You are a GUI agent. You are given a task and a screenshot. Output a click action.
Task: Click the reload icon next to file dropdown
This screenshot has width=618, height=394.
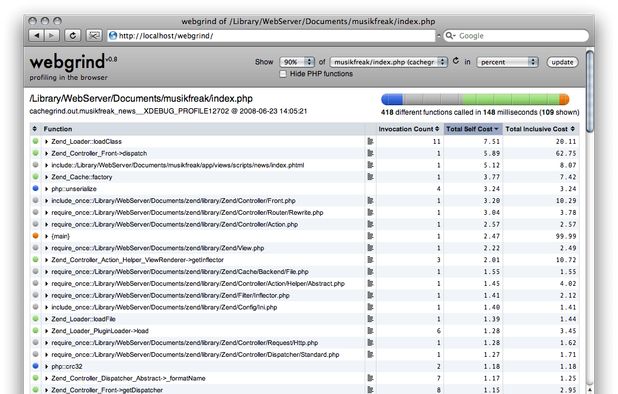point(456,61)
